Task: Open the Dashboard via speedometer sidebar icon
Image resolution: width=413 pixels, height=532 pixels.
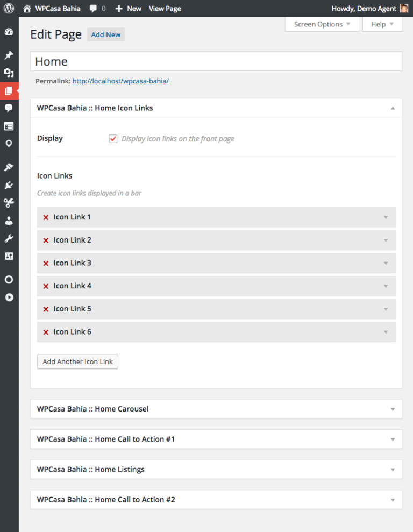Action: coord(9,32)
